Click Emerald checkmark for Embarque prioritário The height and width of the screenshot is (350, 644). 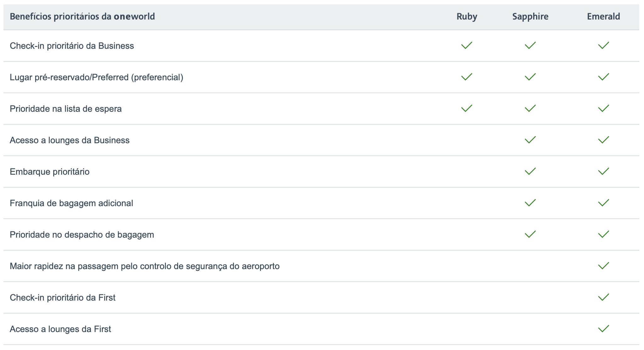click(x=603, y=171)
